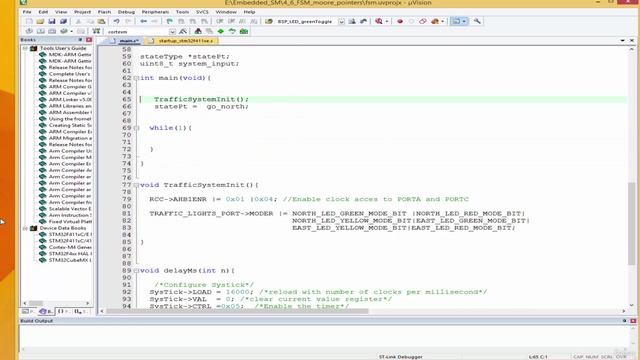Image resolution: width=640 pixels, height=360 pixels.
Task: Collapse delayMs fold at line 89
Action: (x=136, y=271)
